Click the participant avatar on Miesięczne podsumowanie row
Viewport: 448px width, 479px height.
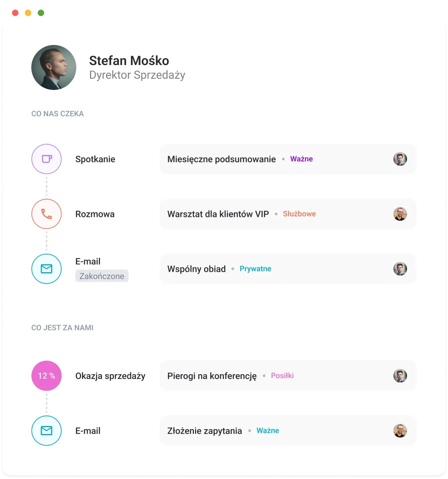point(400,159)
